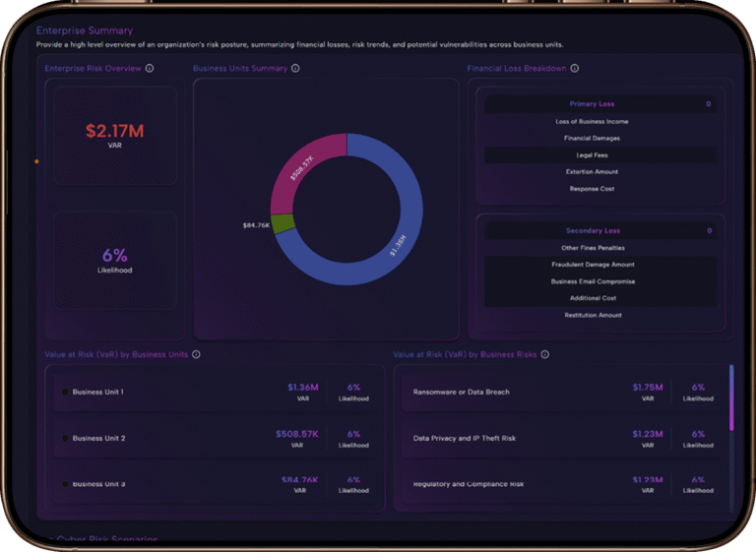This screenshot has height=552, width=756.
Task: Click info icon beside Enterprise Risk Overview
Action: pos(150,69)
